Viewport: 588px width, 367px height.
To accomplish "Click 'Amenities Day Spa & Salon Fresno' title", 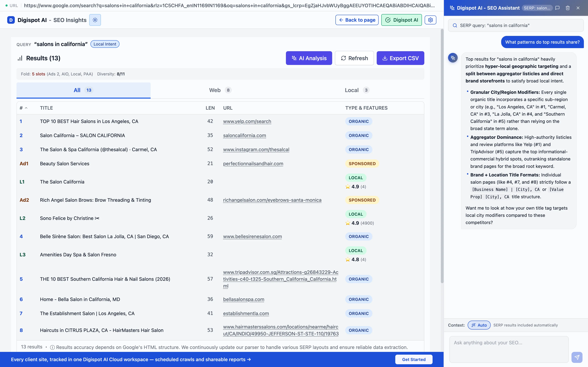I will [x=78, y=255].
